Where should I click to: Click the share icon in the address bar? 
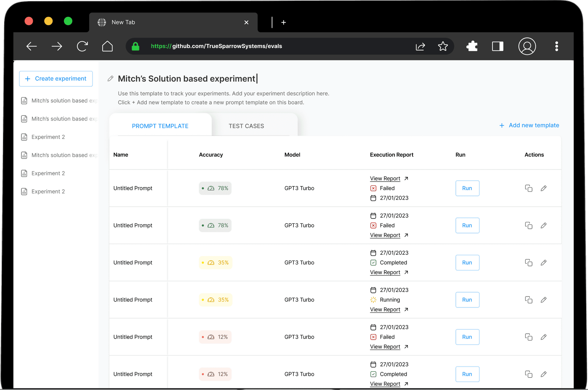click(x=420, y=46)
